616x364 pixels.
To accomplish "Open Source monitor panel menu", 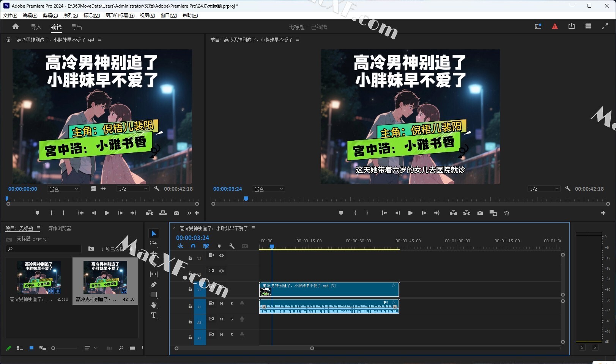I will click(100, 39).
